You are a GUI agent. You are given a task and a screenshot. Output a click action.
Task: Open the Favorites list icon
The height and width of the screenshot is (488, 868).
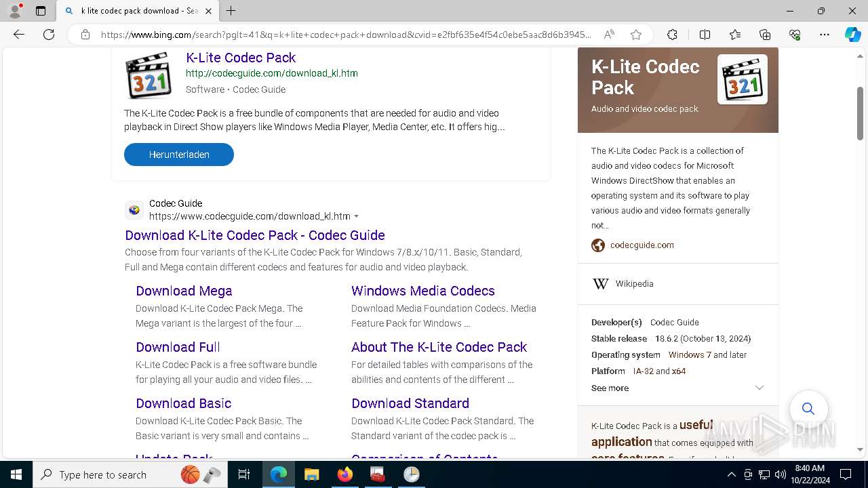tap(735, 35)
